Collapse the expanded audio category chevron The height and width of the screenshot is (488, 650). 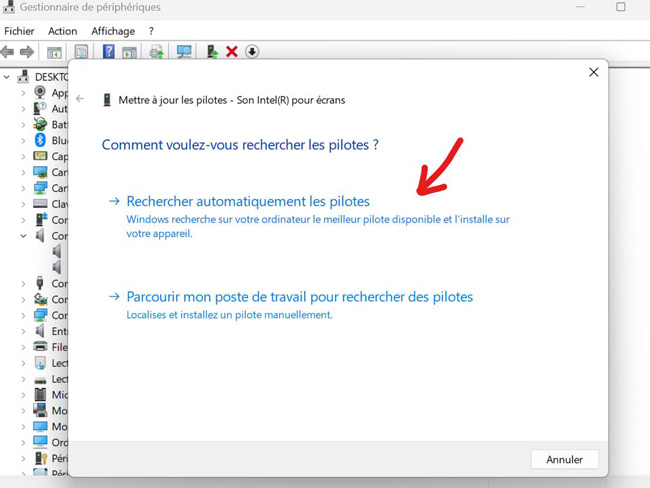(x=23, y=236)
